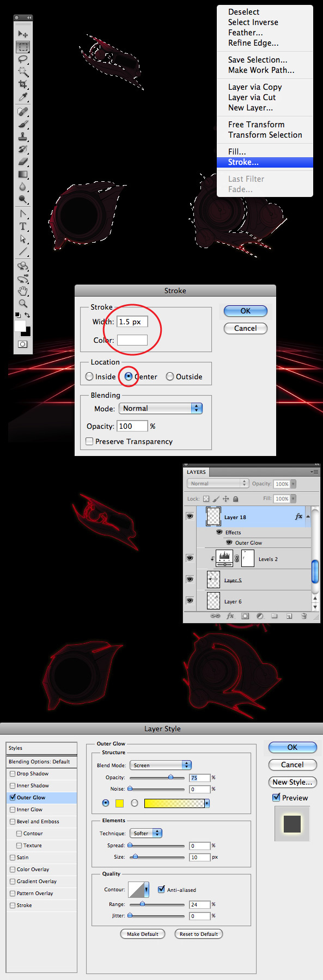323x980 pixels.
Task: Select the Move tool
Action: (23, 35)
